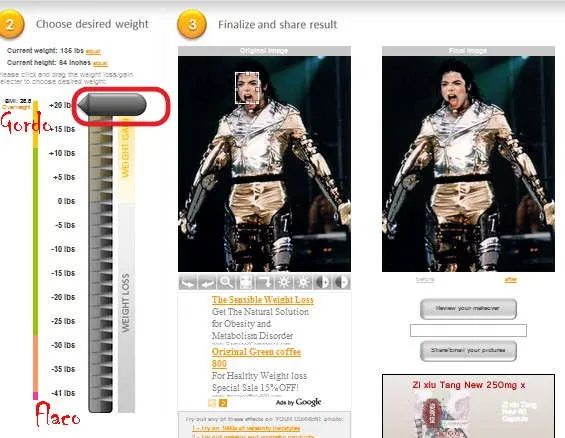Click the 'Share/Email your pictures' button
The image size is (565, 438).
468,350
